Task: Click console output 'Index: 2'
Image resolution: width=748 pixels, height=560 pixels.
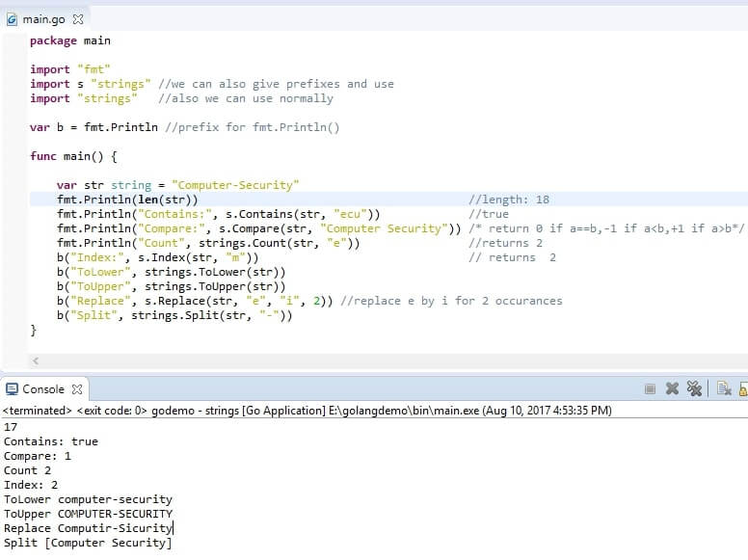Action: [31, 485]
